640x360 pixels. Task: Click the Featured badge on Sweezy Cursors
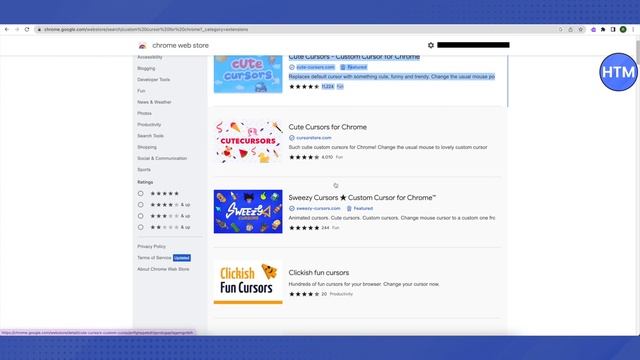point(360,209)
